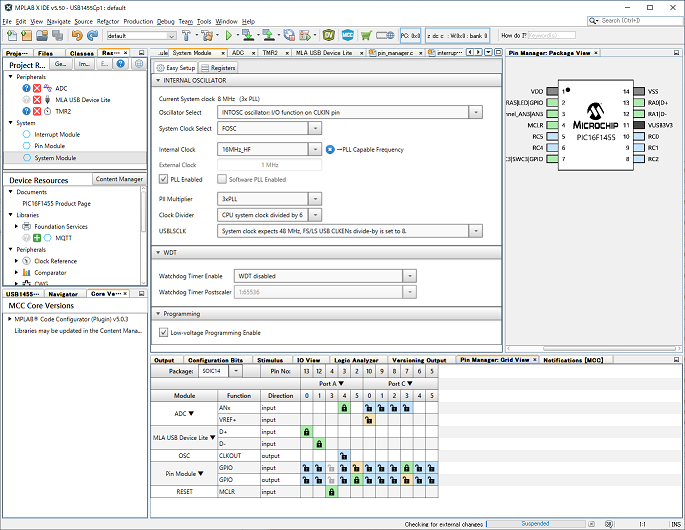The height and width of the screenshot is (530, 685).
Task: Toggle the CLKOUT lock on Port A 4
Action: [344, 456]
